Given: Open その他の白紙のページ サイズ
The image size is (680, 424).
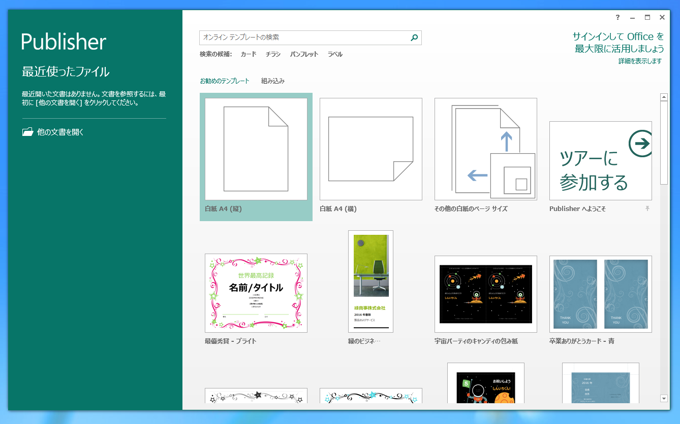Looking at the screenshot, I should (x=486, y=157).
